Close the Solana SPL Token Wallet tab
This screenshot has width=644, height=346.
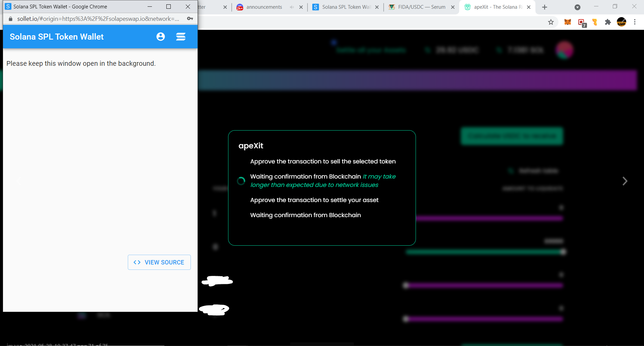coord(377,7)
